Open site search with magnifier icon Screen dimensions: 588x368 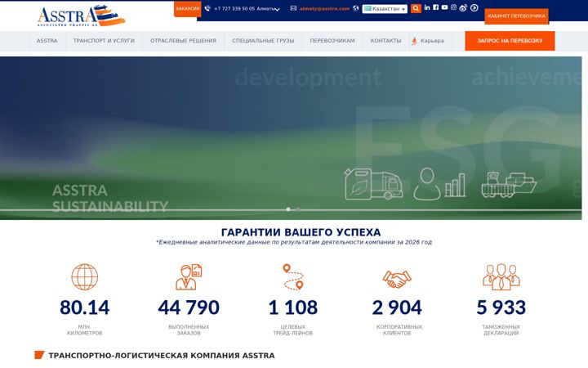point(416,8)
